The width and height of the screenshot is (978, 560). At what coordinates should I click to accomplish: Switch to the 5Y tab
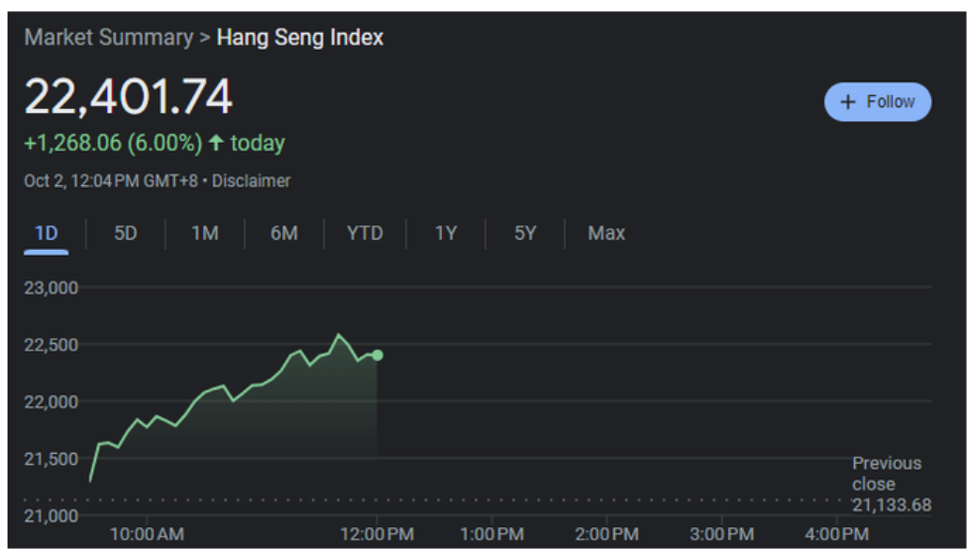point(525,234)
